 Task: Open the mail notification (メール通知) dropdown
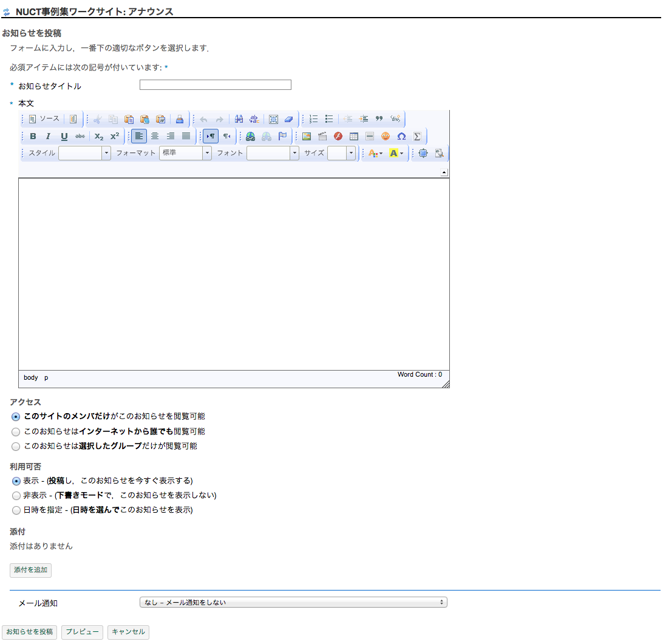click(x=293, y=603)
